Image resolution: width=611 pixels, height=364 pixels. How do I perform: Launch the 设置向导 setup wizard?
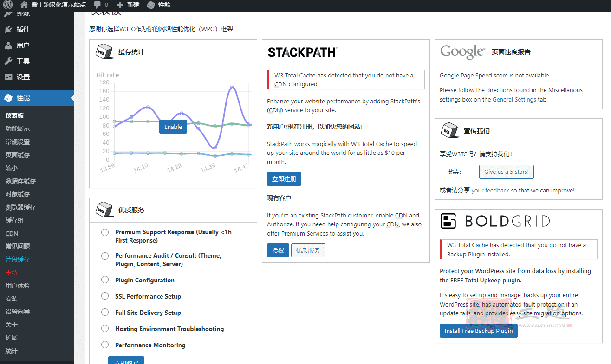coord(18,312)
